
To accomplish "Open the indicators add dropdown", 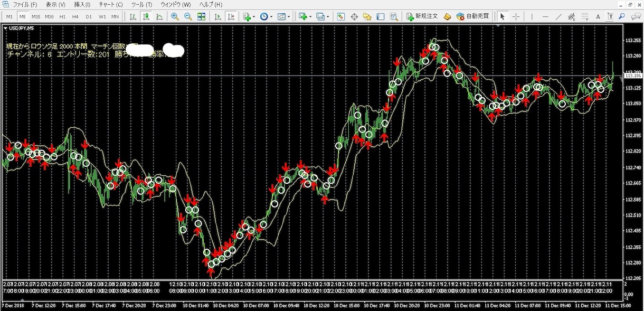I will click(x=249, y=16).
